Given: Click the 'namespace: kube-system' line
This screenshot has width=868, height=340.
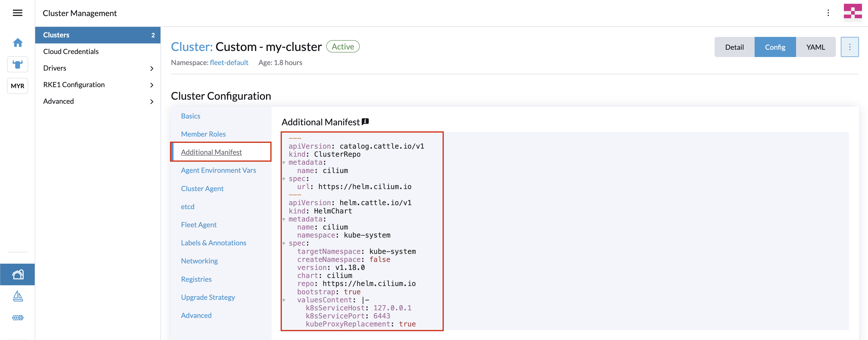Looking at the screenshot, I should [x=344, y=235].
